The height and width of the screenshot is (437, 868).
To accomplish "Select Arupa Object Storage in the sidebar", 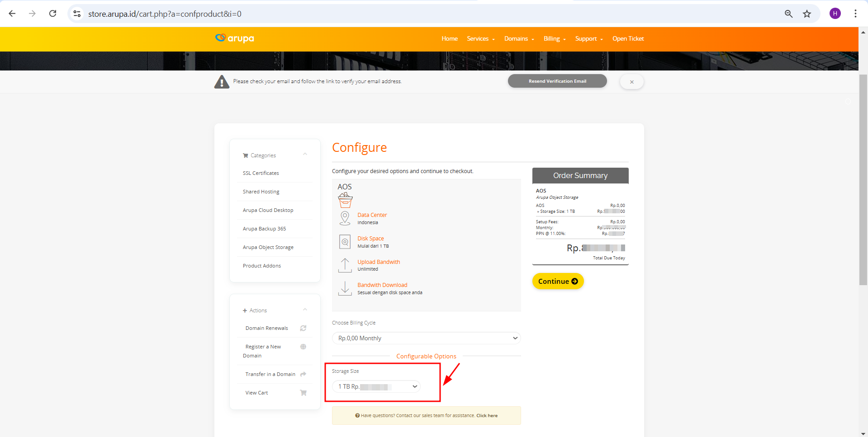I will point(268,247).
